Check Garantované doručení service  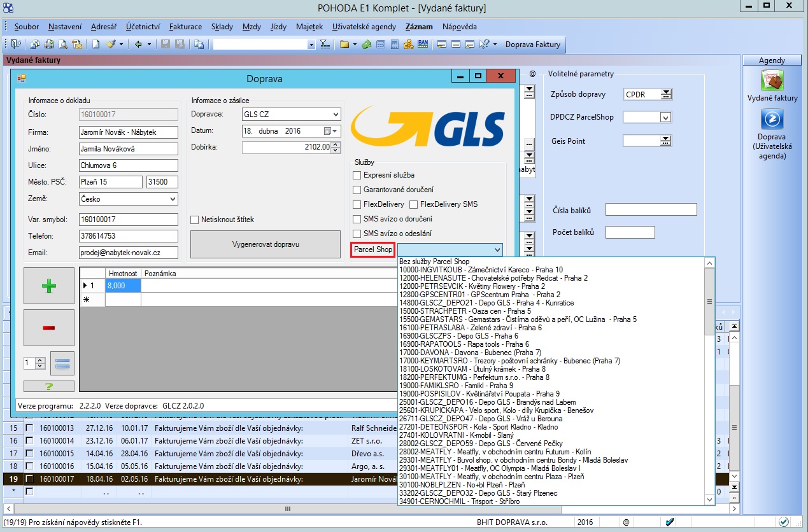[357, 190]
